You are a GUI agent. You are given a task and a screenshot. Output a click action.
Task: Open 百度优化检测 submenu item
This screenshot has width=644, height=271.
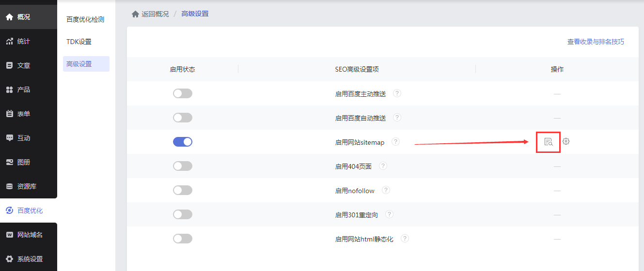pyautogui.click(x=86, y=19)
